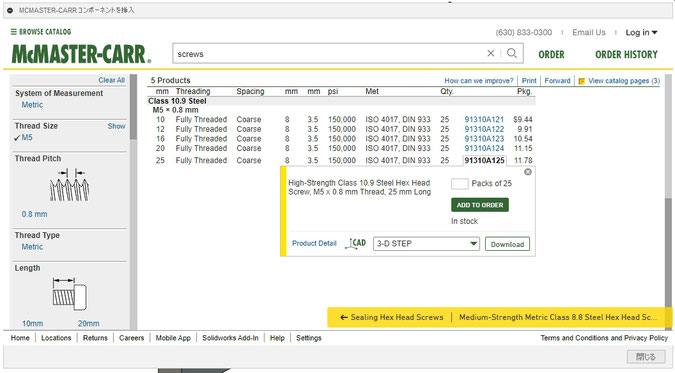
Task: Click the Class 10.9 Steel heading
Action: point(177,101)
